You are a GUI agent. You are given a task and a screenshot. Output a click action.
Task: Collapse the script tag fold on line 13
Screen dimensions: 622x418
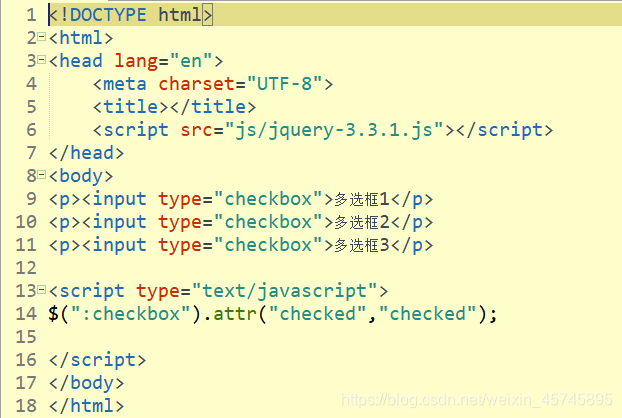42,290
